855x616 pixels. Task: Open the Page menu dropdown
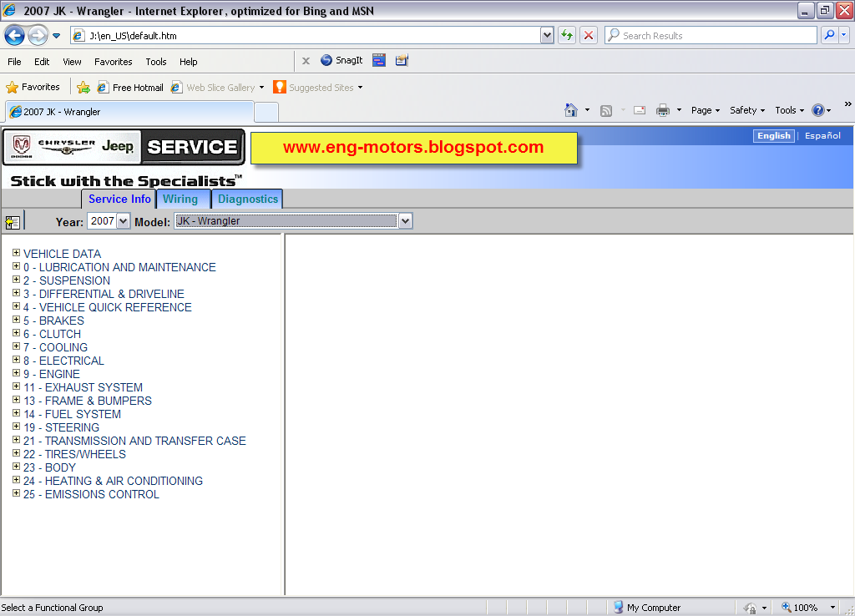[705, 111]
